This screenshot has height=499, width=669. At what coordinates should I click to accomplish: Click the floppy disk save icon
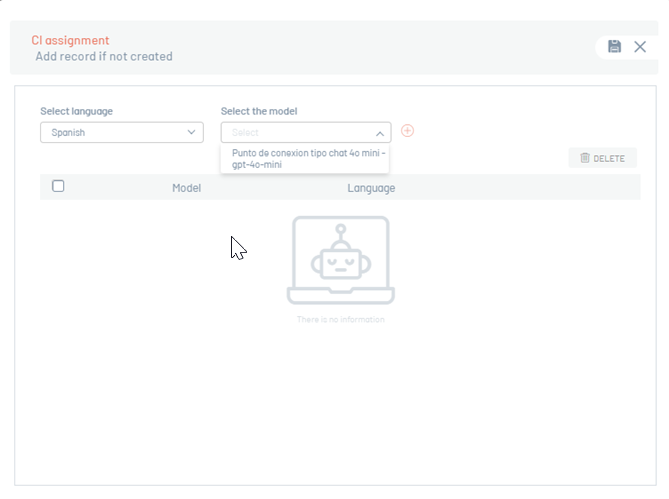point(614,47)
